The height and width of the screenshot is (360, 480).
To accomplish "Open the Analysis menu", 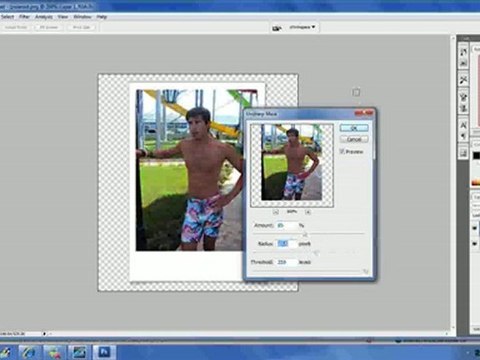I will point(44,17).
